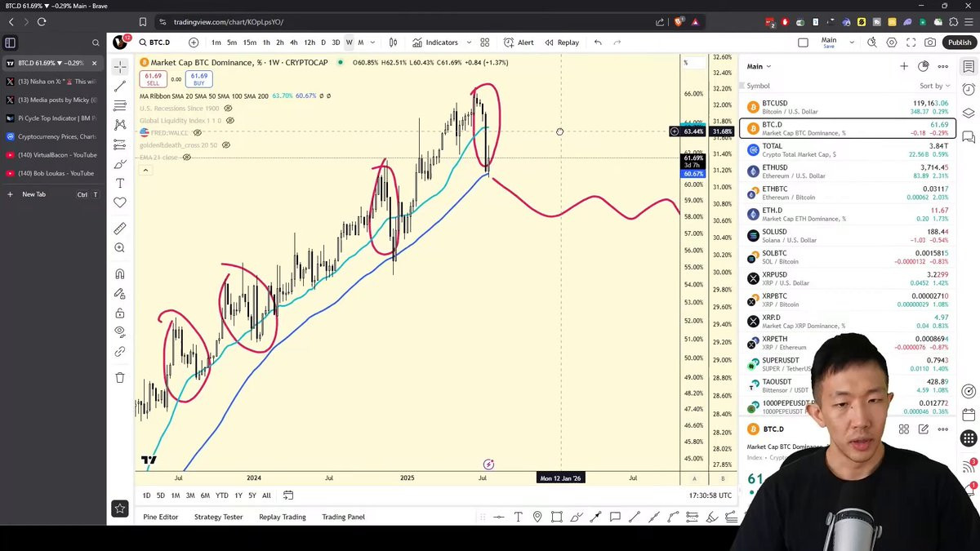Click the redo arrow
This screenshot has height=551, width=980.
pyautogui.click(x=617, y=42)
